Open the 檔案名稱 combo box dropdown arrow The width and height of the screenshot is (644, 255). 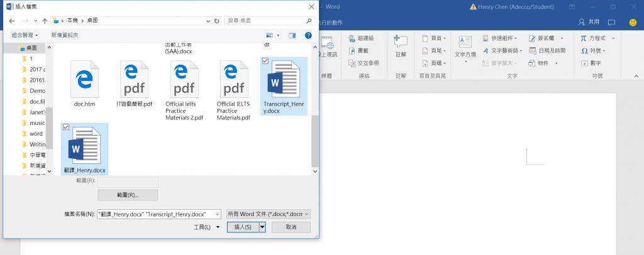pyautogui.click(x=217, y=214)
